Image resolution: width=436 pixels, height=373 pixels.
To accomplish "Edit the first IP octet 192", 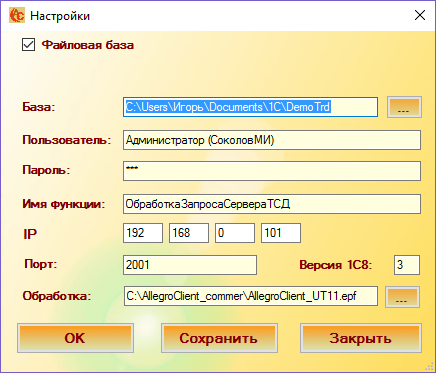I will click(143, 233).
